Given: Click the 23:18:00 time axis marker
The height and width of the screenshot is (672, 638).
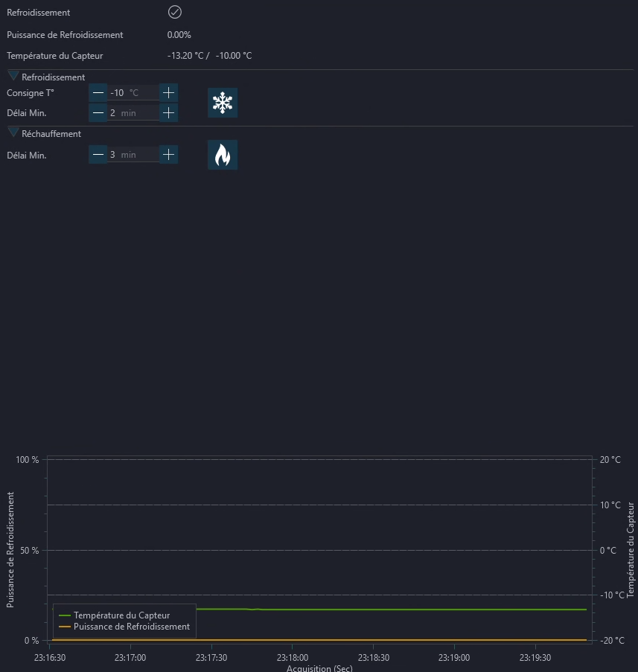Looking at the screenshot, I should pyautogui.click(x=293, y=657).
